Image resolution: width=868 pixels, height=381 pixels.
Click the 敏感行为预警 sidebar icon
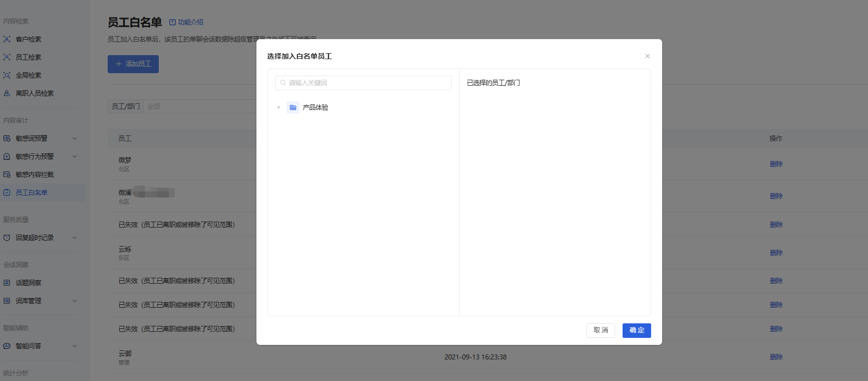(7, 156)
